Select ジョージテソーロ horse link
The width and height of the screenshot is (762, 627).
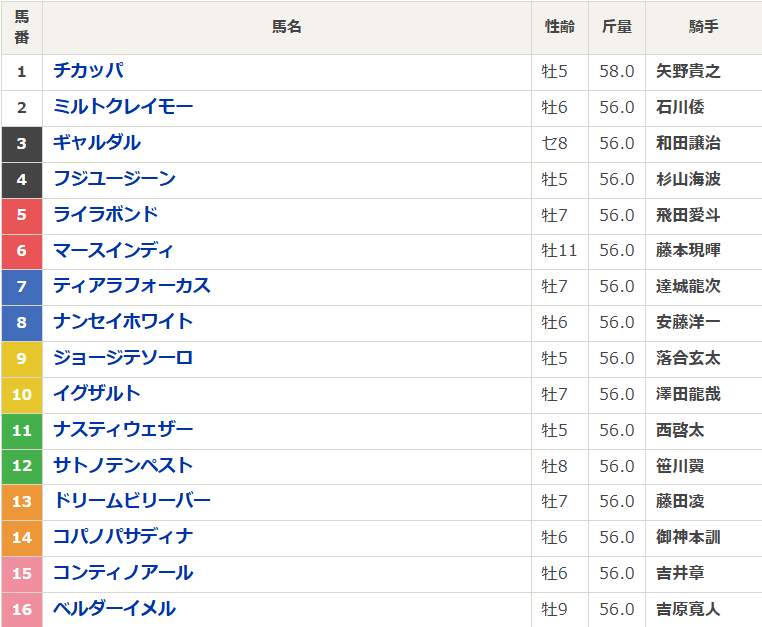tap(122, 358)
